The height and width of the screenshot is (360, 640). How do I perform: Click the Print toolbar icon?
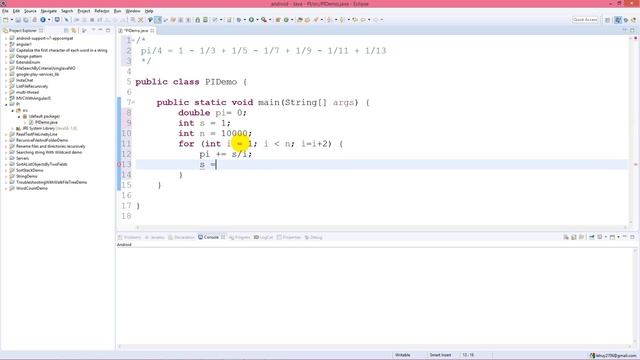tap(34, 20)
